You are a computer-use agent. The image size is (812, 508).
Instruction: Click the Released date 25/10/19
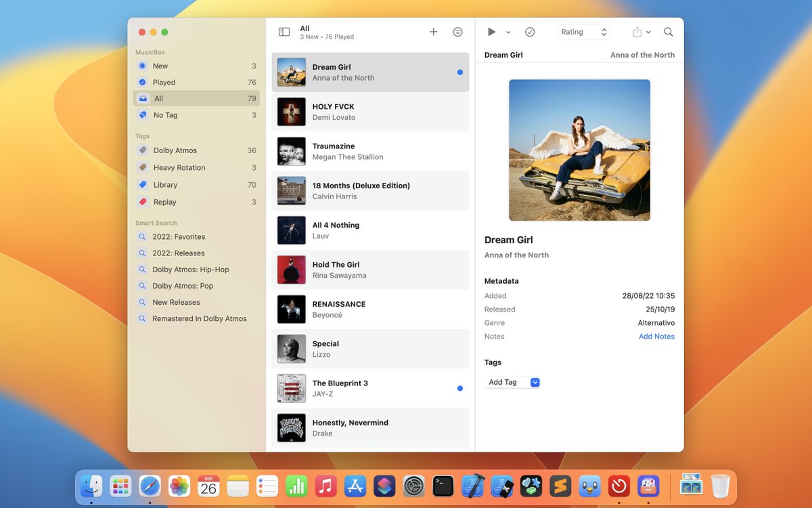660,309
